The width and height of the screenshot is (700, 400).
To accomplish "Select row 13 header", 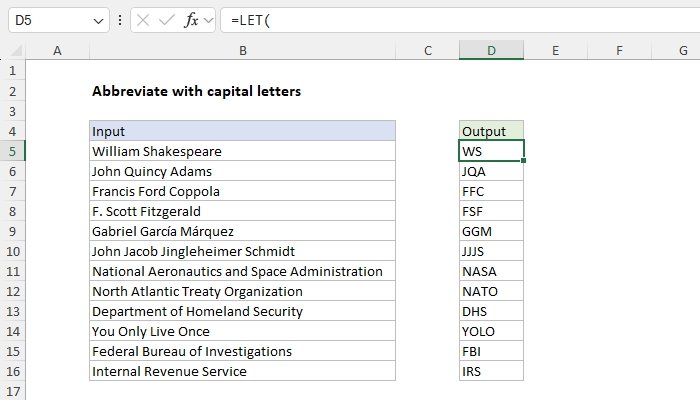I will (x=12, y=311).
